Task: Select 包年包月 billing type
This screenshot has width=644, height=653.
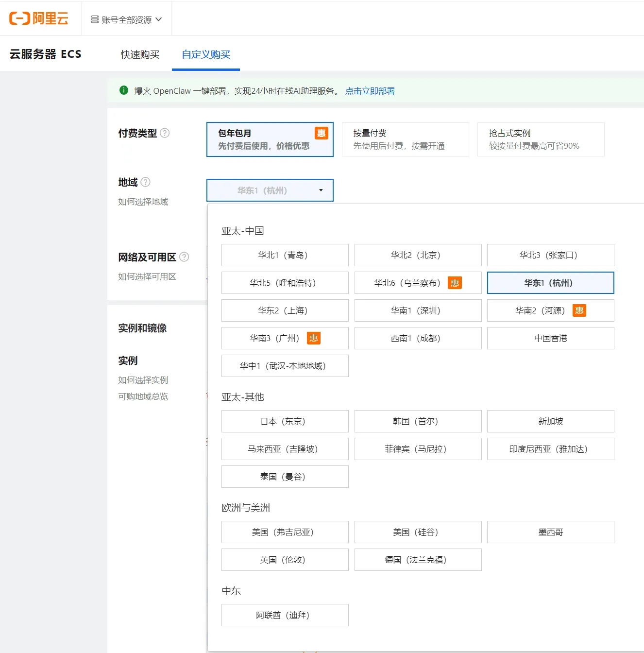Action: click(270, 139)
